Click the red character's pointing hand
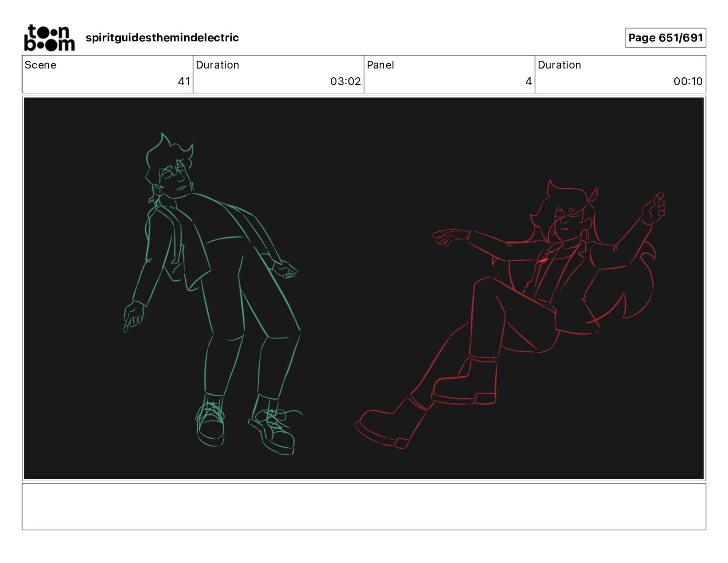728x563 pixels. click(x=451, y=237)
